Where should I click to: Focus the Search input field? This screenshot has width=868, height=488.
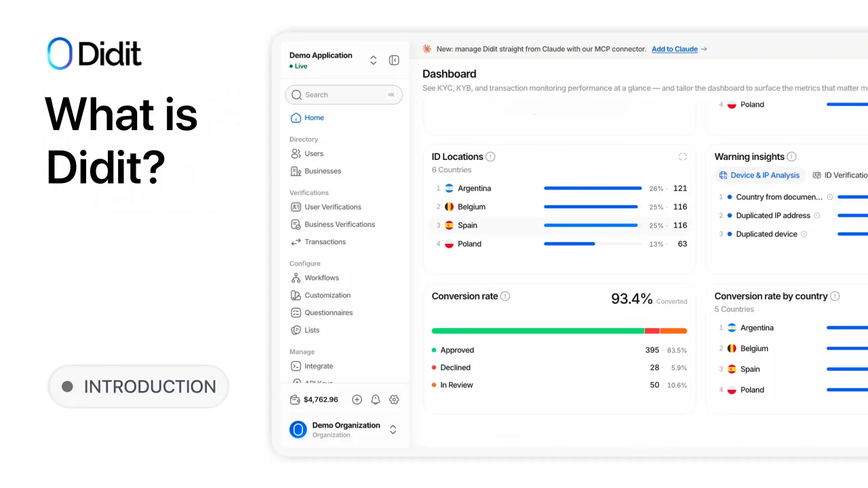[344, 95]
